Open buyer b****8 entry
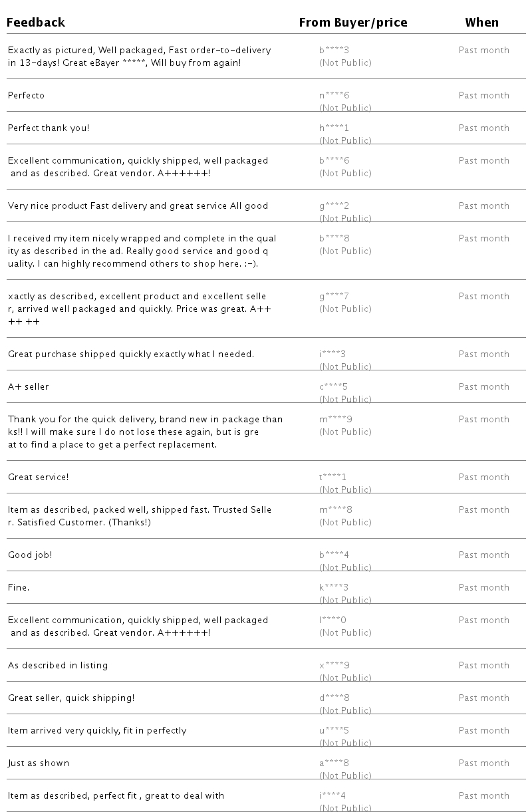 [x=334, y=238]
